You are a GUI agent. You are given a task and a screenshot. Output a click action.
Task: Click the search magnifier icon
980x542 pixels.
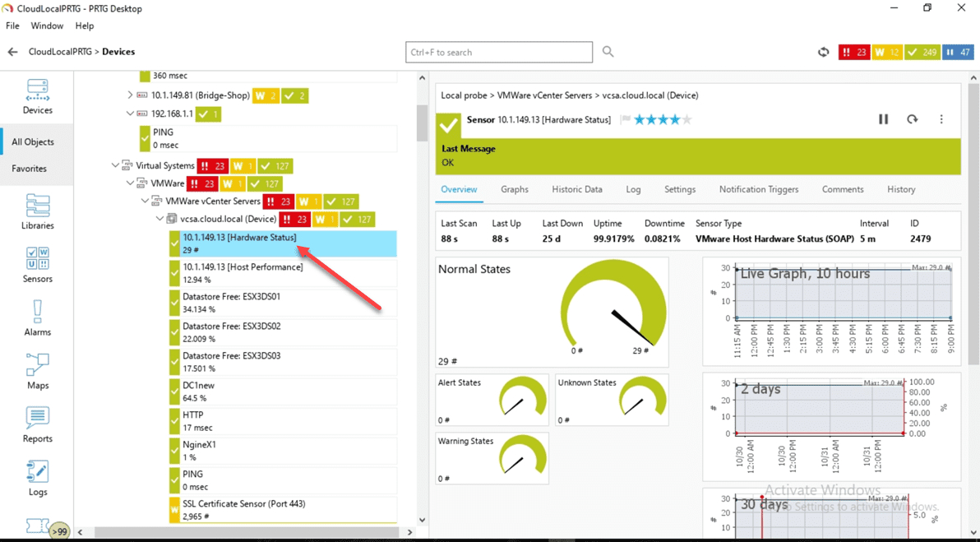point(608,52)
